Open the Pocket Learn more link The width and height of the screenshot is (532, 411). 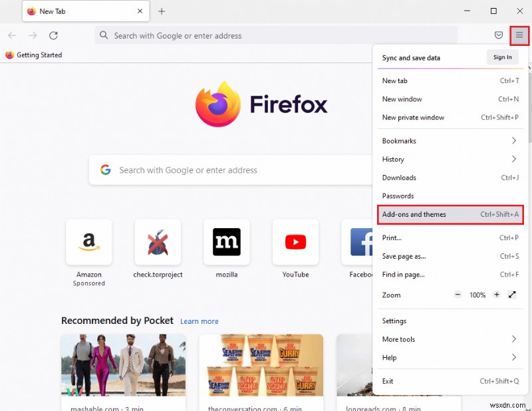click(199, 321)
